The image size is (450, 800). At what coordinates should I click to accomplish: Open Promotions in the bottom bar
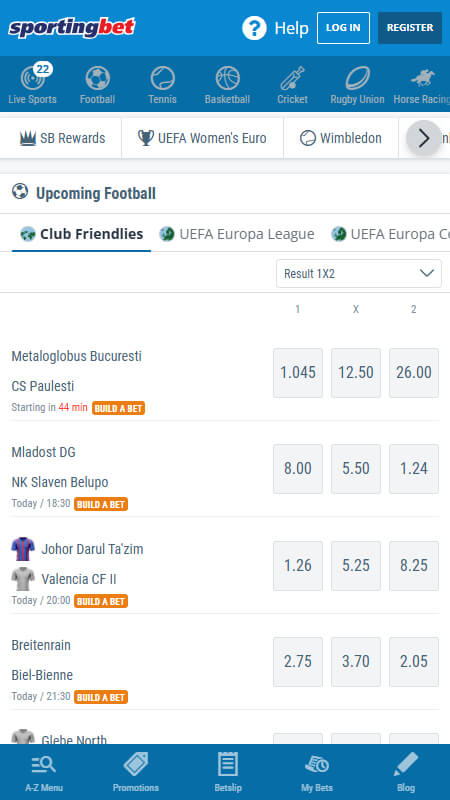click(x=136, y=772)
